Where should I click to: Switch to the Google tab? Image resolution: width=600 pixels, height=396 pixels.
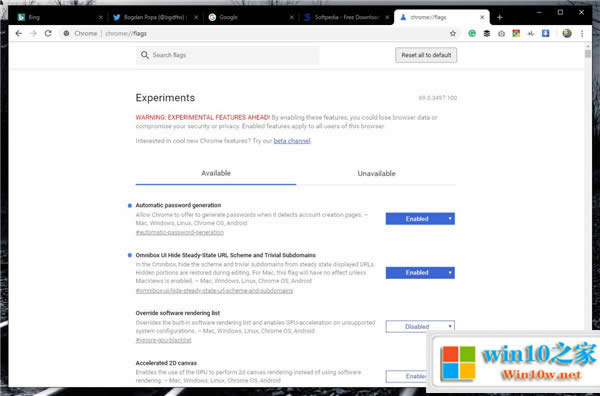(251, 17)
